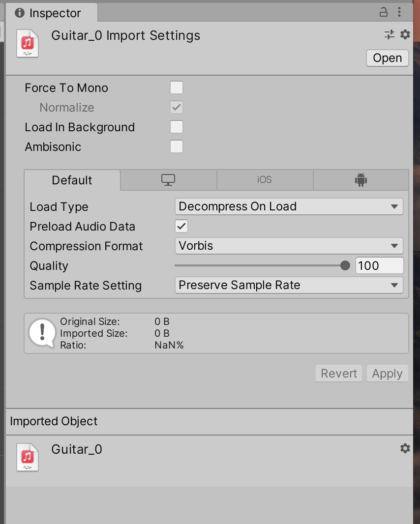This screenshot has width=420, height=524.
Task: Enable the Ambisonic checkbox
Action: (x=176, y=147)
